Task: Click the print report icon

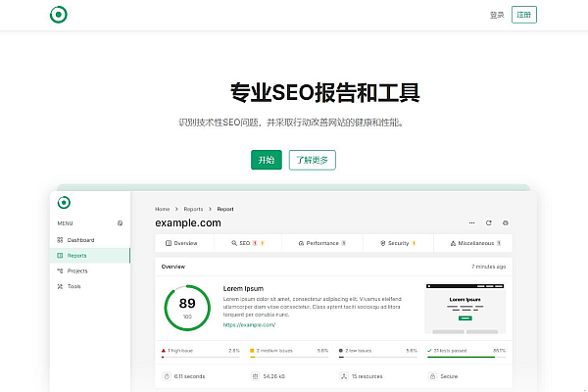Action: coord(506,222)
